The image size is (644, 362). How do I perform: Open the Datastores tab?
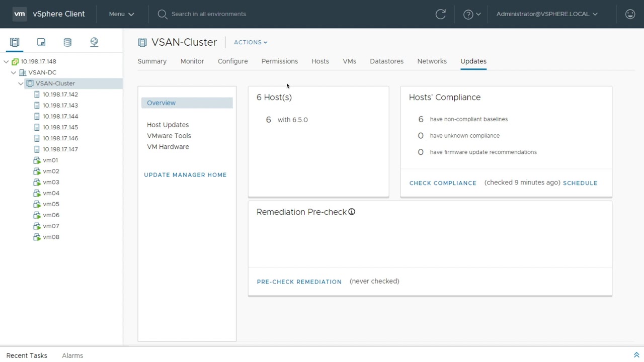point(386,61)
